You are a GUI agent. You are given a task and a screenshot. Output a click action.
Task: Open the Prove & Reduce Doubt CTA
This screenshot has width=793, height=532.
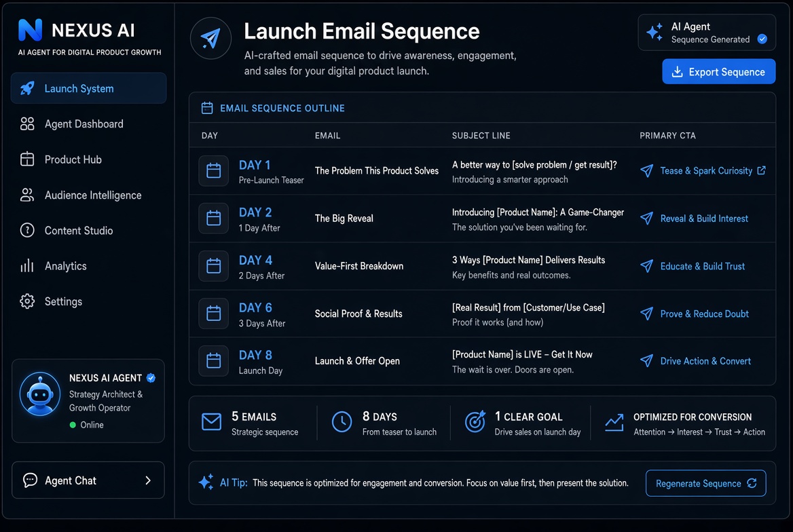click(705, 313)
